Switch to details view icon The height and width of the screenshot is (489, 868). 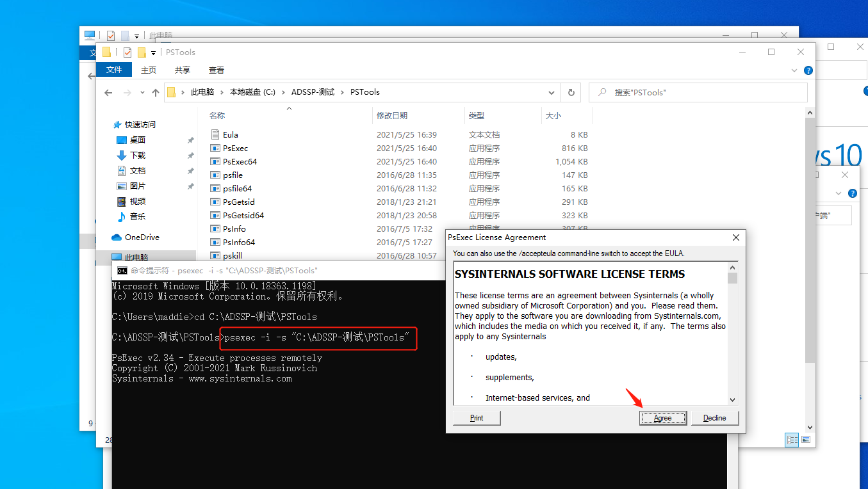(792, 440)
